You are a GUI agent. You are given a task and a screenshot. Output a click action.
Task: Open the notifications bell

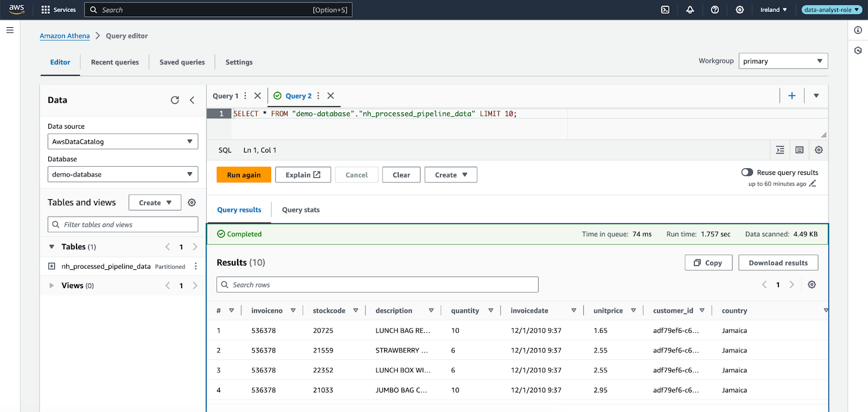pyautogui.click(x=690, y=10)
